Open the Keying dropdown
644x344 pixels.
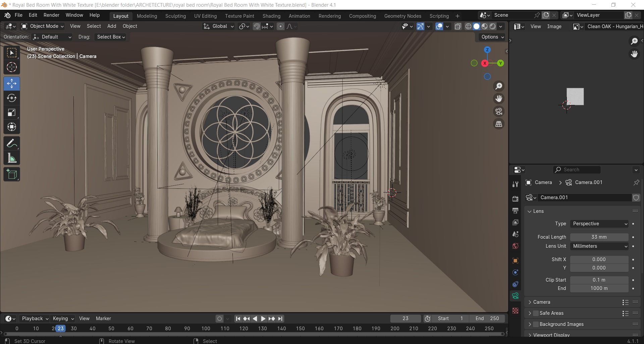click(x=63, y=319)
